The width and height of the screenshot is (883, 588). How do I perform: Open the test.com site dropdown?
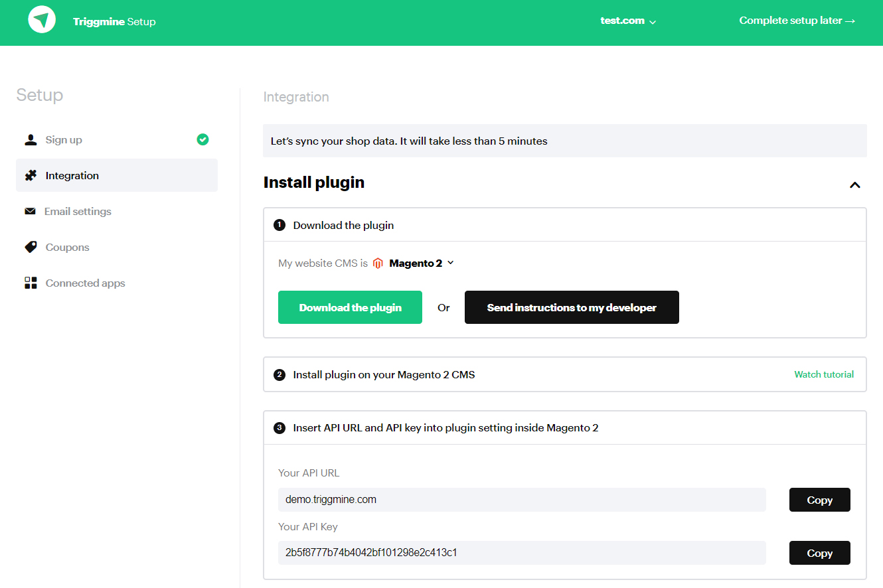[628, 21]
